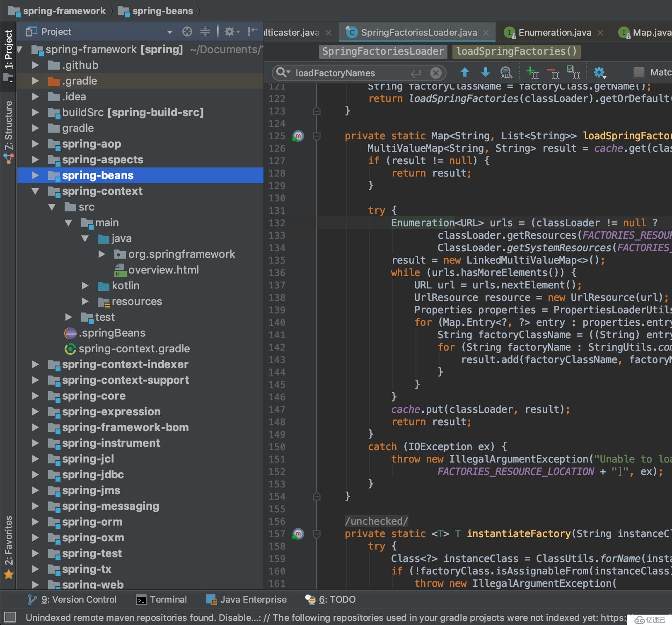The height and width of the screenshot is (625, 672).
Task: Click the next occurrence down arrow
Action: [x=486, y=73]
